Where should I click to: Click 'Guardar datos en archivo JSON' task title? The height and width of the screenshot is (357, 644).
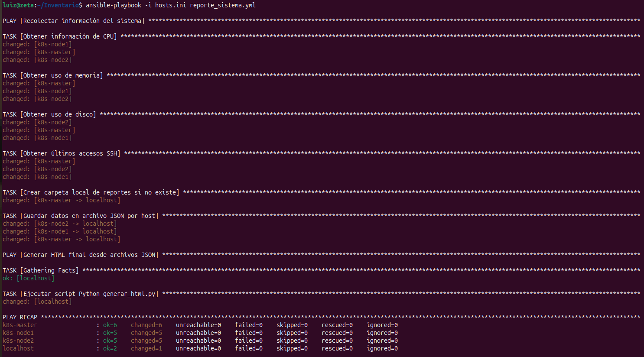tap(90, 216)
